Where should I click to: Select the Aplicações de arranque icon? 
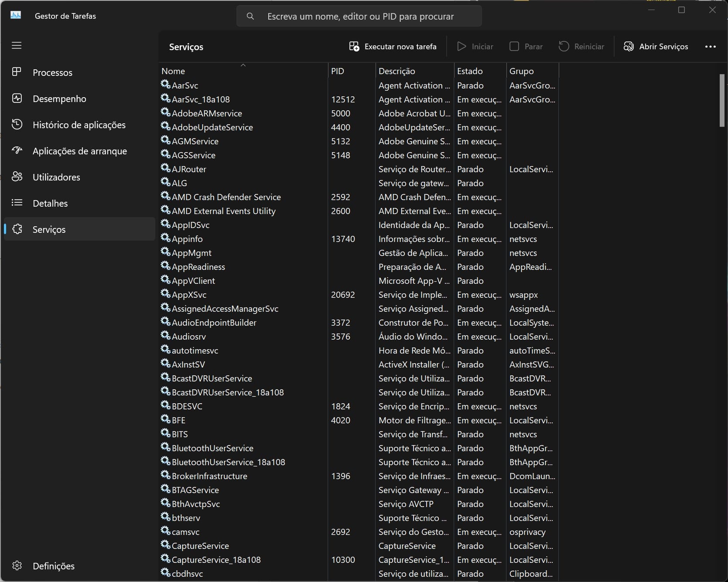tap(17, 151)
